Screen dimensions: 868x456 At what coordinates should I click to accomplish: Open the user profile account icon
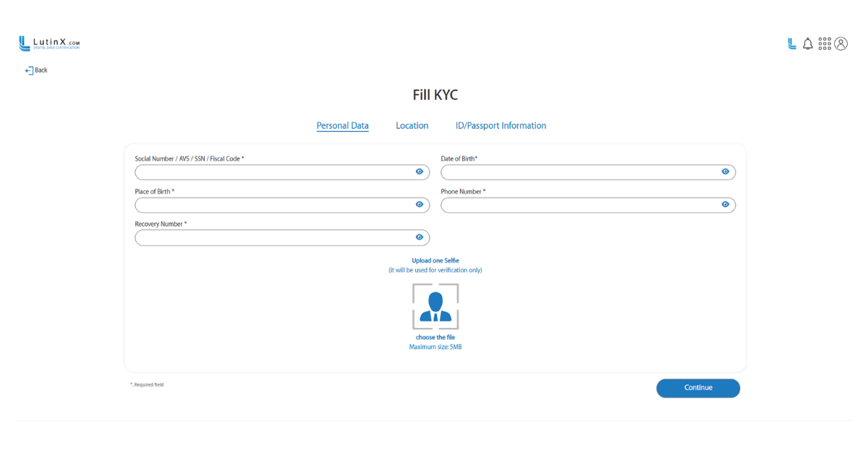pos(841,44)
